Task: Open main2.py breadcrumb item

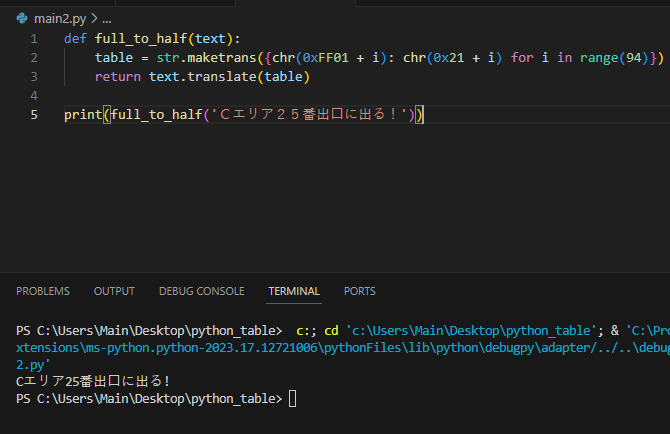Action: pos(60,19)
